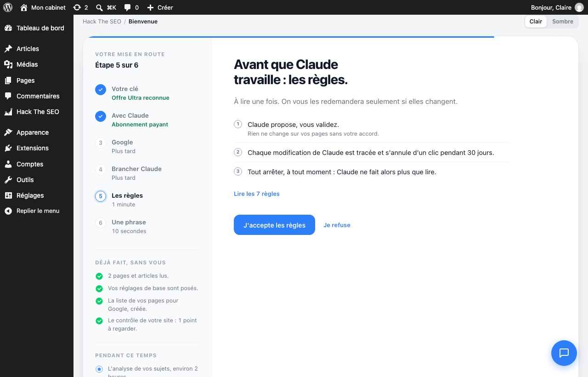Click the J'accepte les règles button
Image resolution: width=588 pixels, height=377 pixels.
click(274, 225)
